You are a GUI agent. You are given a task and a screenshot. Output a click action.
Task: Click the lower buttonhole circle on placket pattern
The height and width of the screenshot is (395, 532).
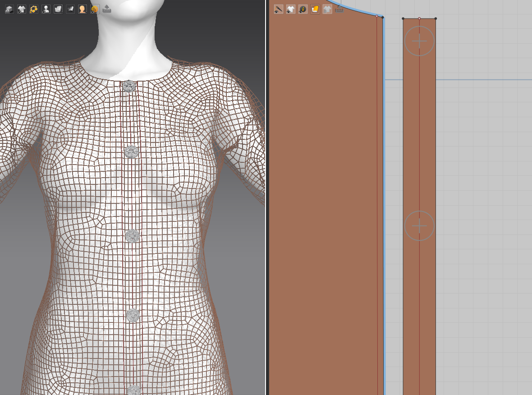[x=419, y=225]
